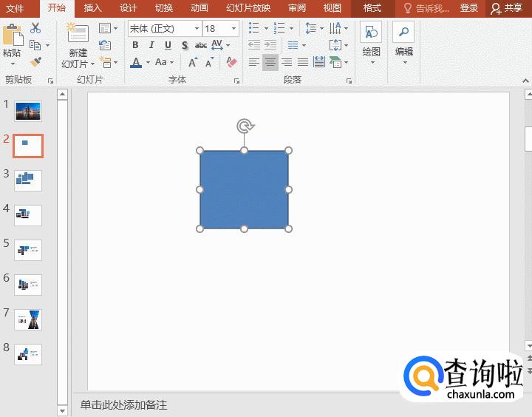Apply text shadow with S icon

click(185, 45)
